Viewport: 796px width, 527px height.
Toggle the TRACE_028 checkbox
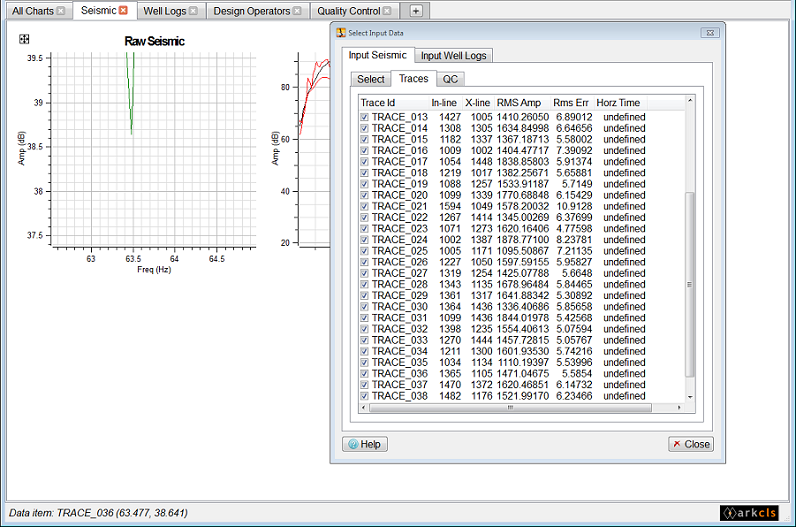click(364, 284)
